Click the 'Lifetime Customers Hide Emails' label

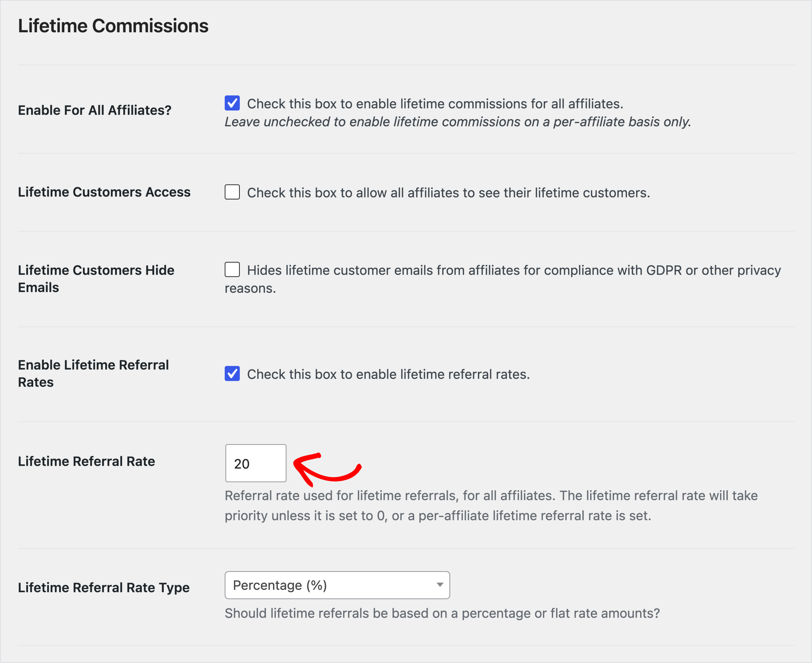coord(96,279)
